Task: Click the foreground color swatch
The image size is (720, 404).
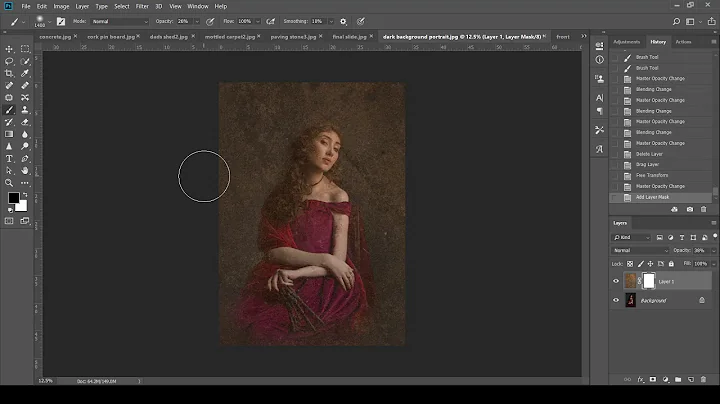Action: (14, 199)
